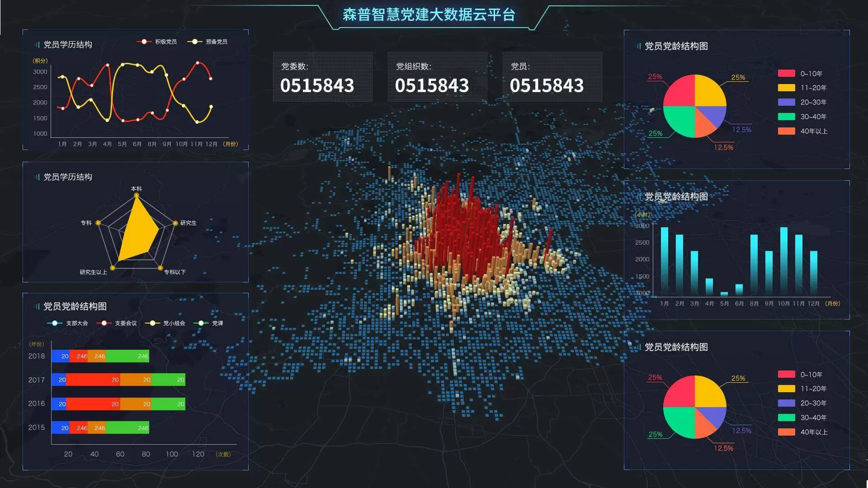Click the 本科 radar axis label

(x=136, y=189)
